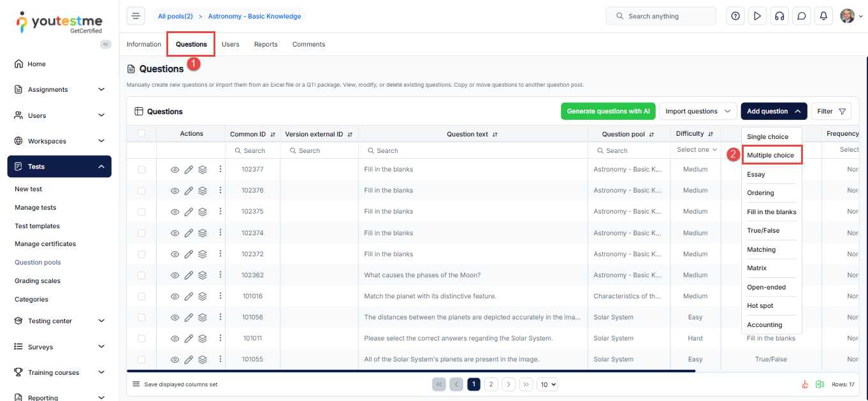Click the pencil edit icon for question 102377
This screenshot has width=868, height=401.
189,170
